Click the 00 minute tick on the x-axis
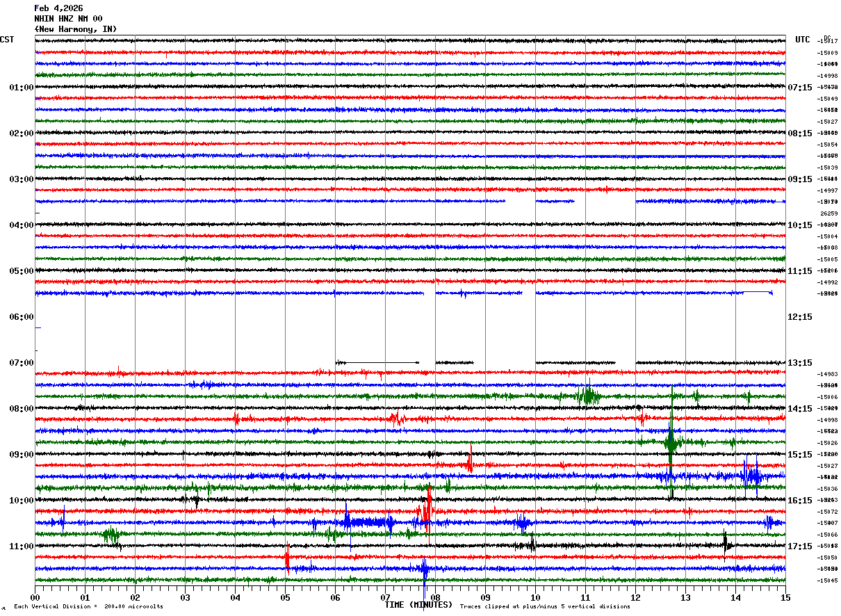The image size is (841, 616). click(x=35, y=597)
